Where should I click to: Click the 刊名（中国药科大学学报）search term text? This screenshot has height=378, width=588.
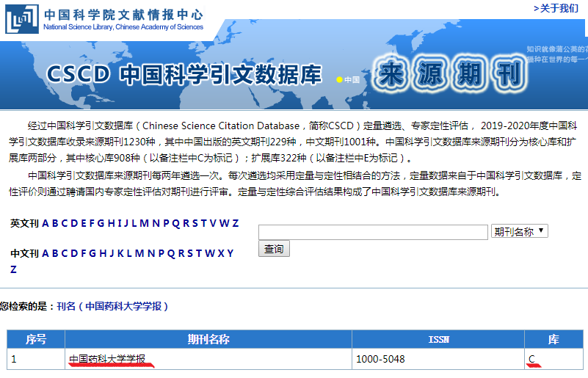[112, 306]
